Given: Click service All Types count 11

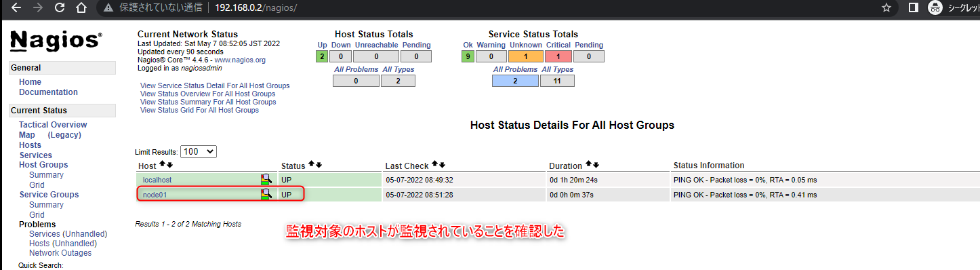Looking at the screenshot, I should [557, 81].
